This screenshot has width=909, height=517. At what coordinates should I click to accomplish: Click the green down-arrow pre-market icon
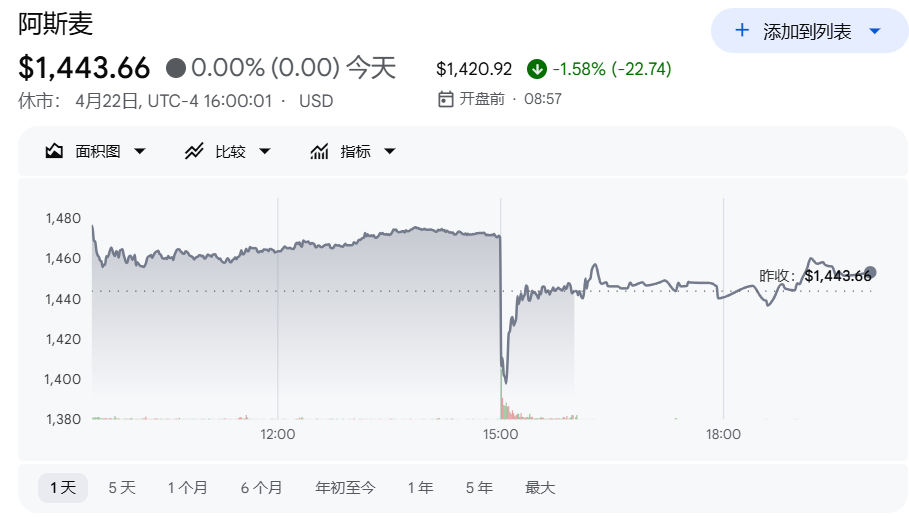(x=537, y=69)
